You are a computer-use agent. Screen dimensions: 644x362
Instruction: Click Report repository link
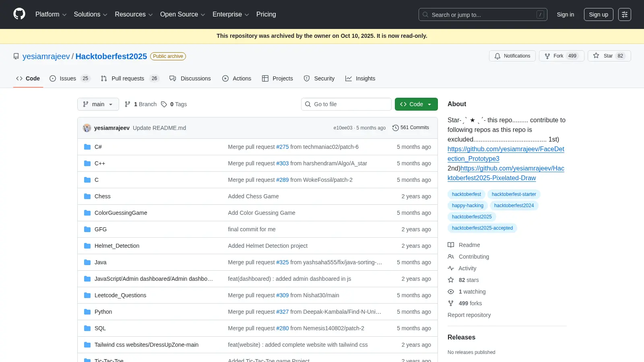click(469, 315)
